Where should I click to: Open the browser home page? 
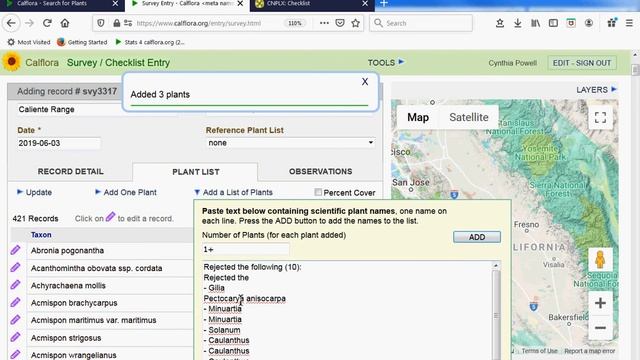(65, 23)
